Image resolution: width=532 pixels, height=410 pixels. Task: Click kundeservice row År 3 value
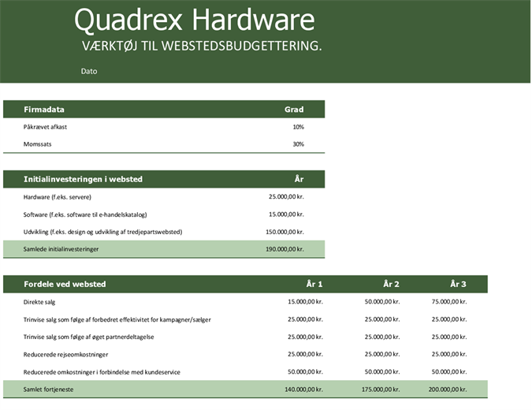[449, 371]
